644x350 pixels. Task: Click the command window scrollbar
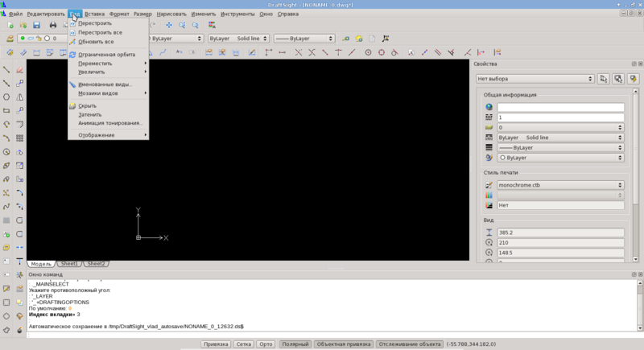click(x=639, y=306)
